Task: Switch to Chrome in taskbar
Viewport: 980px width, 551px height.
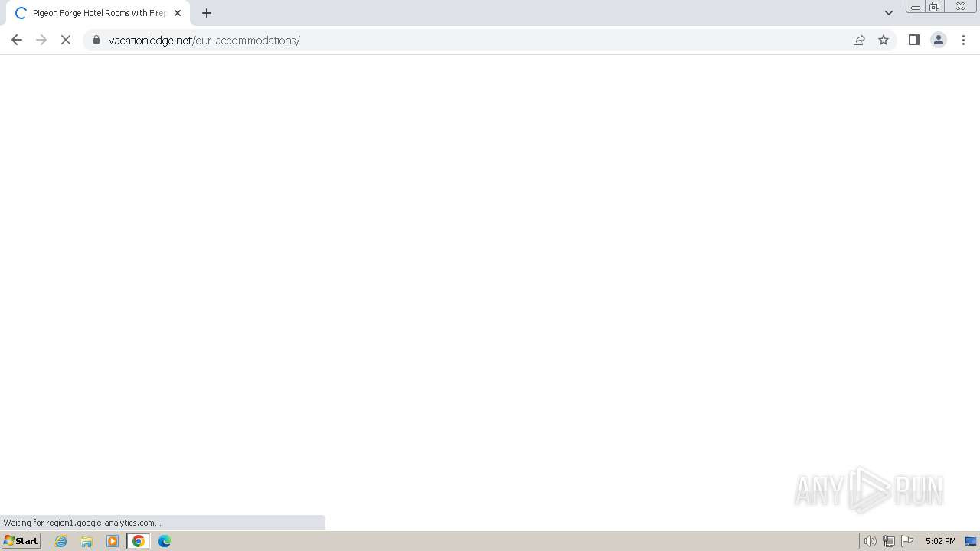Action: pyautogui.click(x=139, y=541)
